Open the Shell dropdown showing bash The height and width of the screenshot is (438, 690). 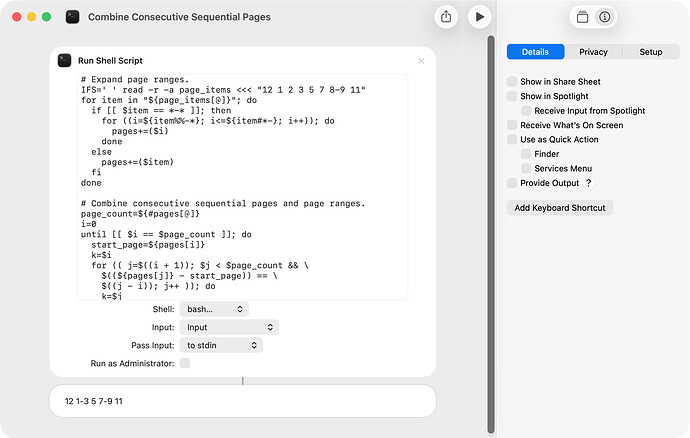point(214,309)
